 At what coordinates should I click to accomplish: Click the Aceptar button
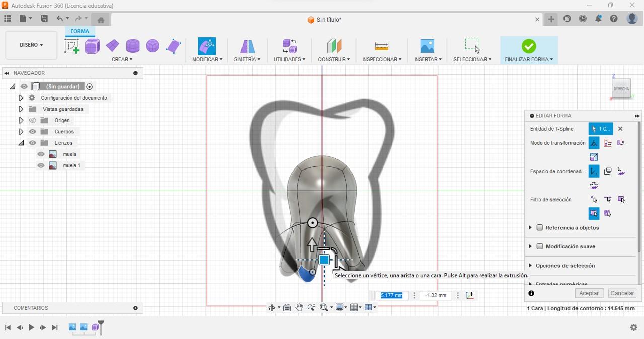click(x=589, y=293)
